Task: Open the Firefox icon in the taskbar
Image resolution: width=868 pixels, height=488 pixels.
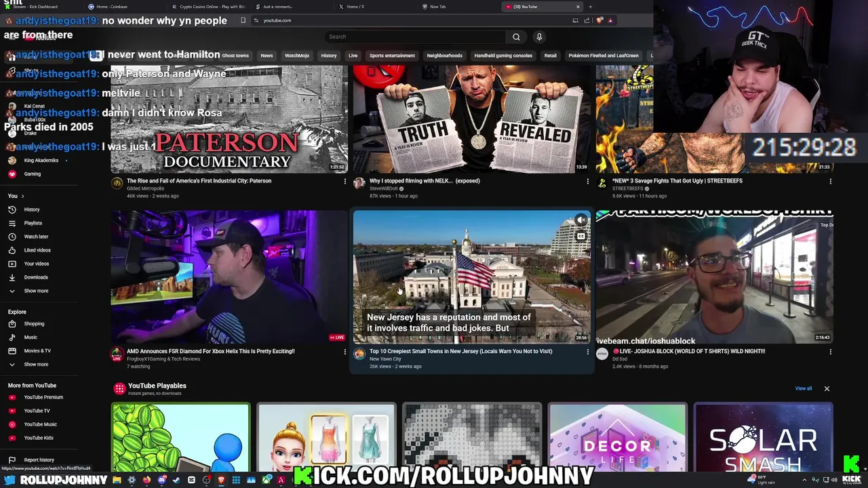Action: (146, 480)
